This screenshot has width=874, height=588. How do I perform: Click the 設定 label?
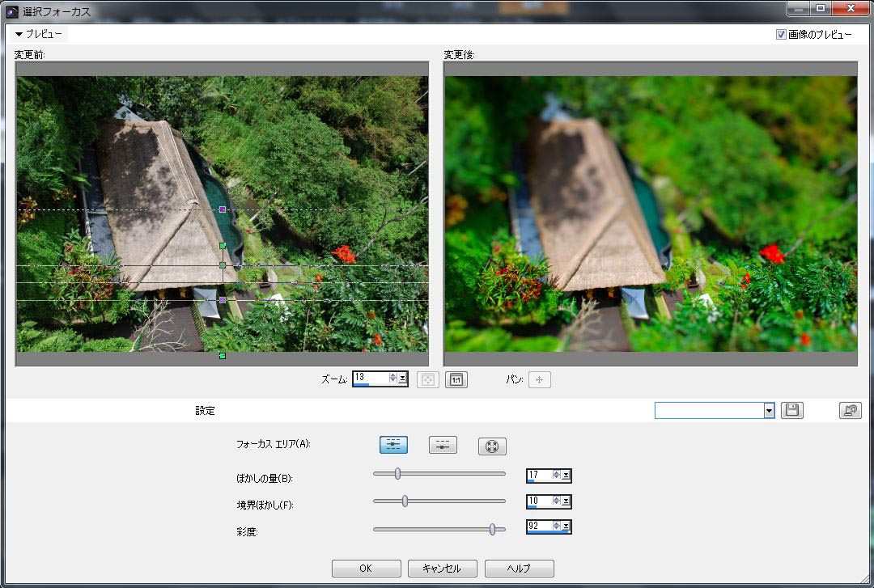click(x=205, y=411)
